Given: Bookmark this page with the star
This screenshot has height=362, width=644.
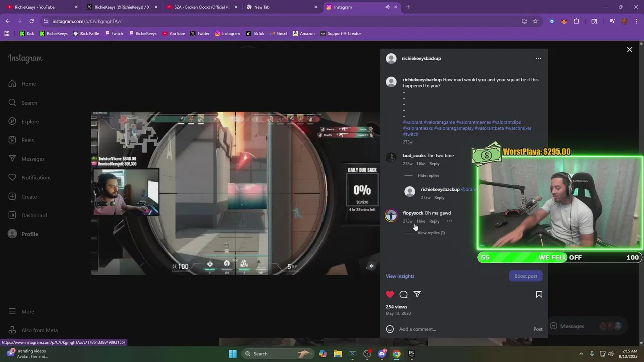Looking at the screenshot, I should tap(535, 21).
